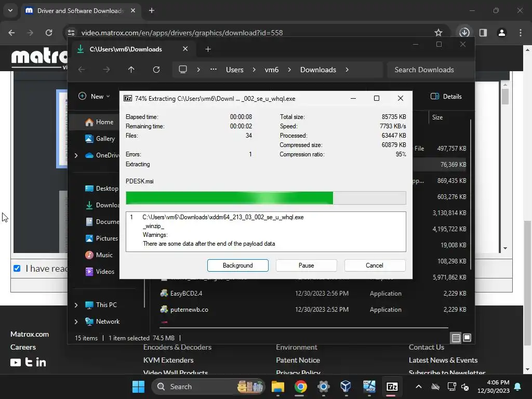Open Matrox LinkedIn icon in footer
Viewport: 532px width, 399px height.
41,362
